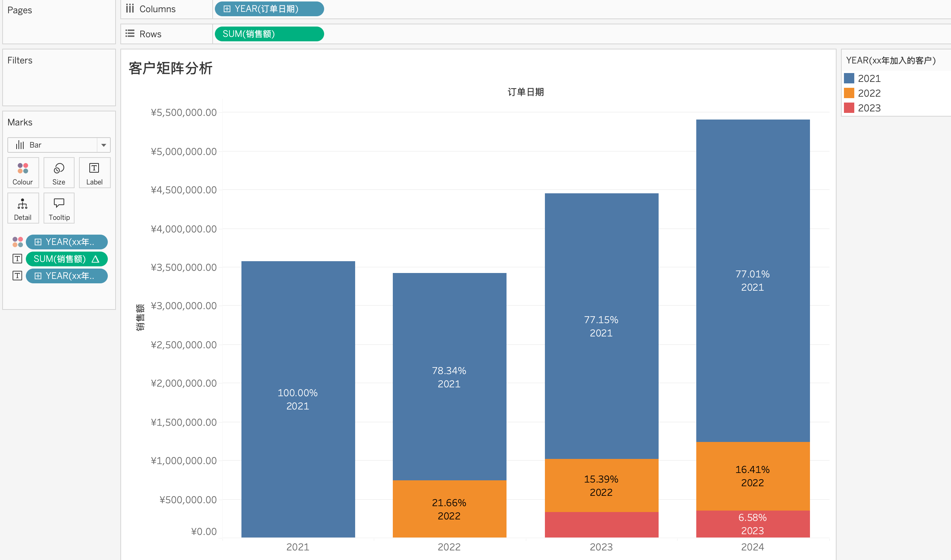
Task: Open the Label marks card
Action: (95, 173)
